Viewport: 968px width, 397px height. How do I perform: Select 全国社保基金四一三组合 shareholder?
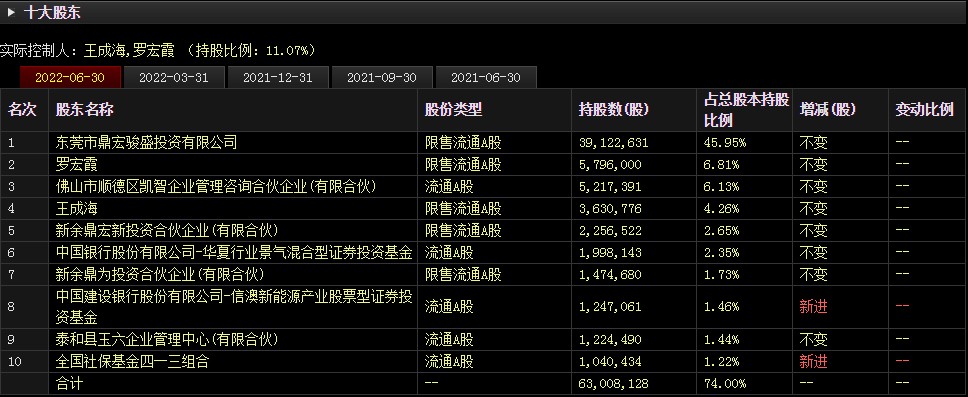click(132, 361)
